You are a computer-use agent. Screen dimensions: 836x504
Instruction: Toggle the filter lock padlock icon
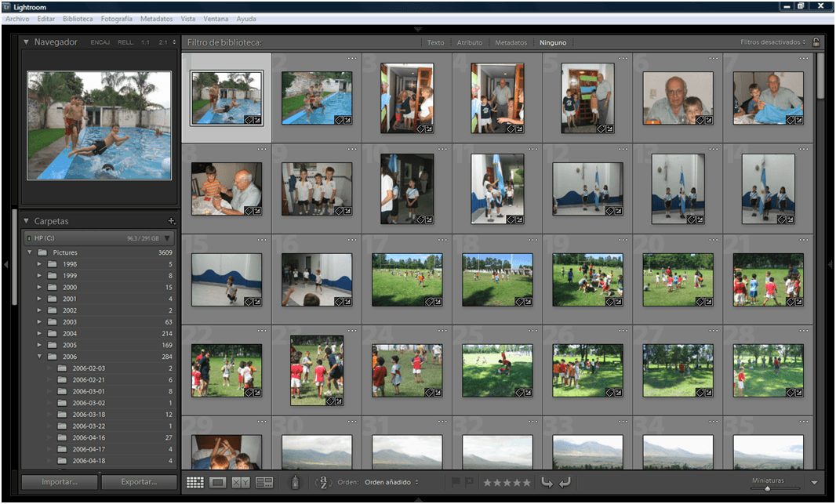pyautogui.click(x=816, y=42)
